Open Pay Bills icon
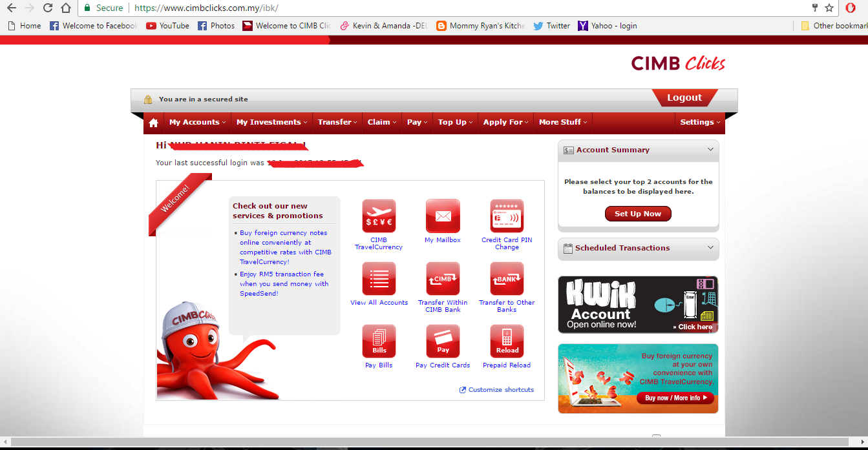Screen dimensions: 868x450 pos(379,342)
